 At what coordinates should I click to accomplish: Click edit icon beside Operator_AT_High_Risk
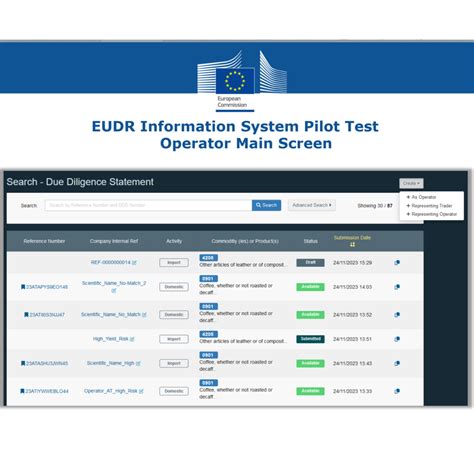[x=141, y=391]
